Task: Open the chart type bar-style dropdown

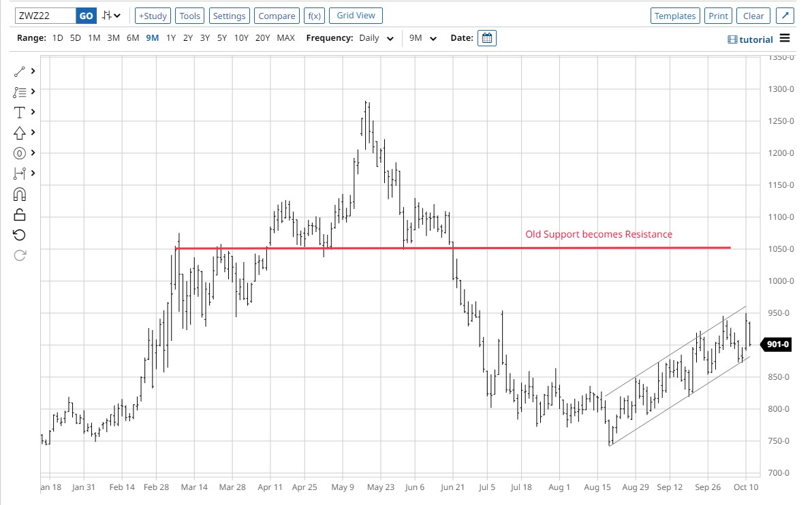Action: click(x=111, y=16)
